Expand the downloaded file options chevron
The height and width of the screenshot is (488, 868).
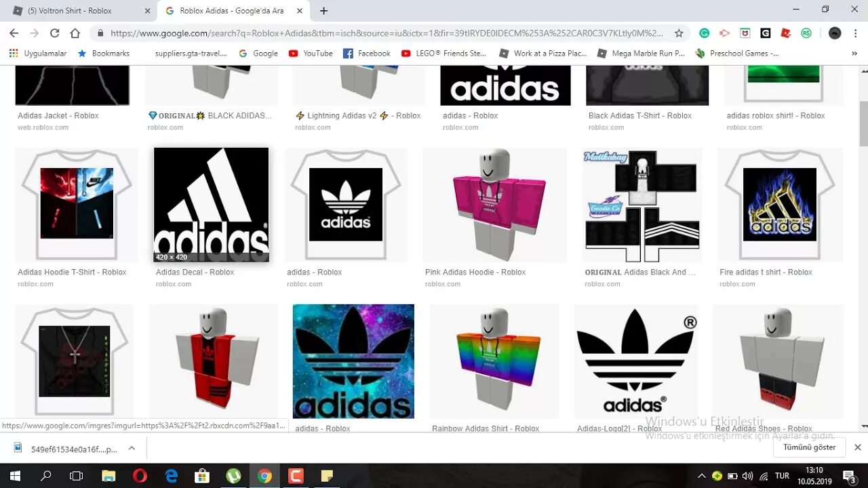pyautogui.click(x=132, y=448)
